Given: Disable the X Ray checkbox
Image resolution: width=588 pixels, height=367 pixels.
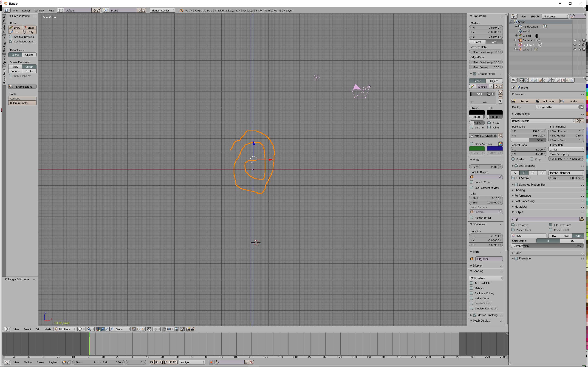Looking at the screenshot, I should pos(489,123).
